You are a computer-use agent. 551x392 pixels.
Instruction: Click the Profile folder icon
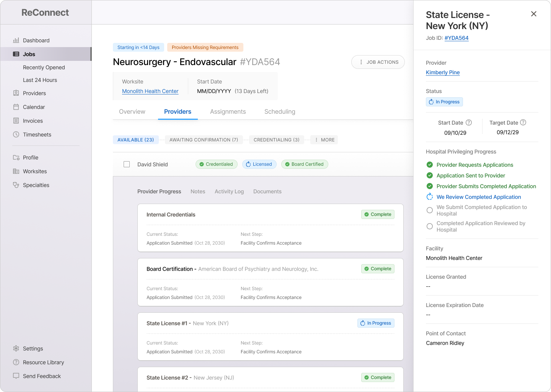click(x=16, y=157)
